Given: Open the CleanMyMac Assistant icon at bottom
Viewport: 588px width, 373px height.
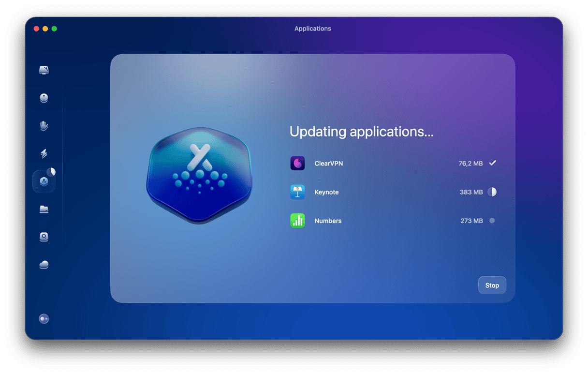Looking at the screenshot, I should (44, 318).
